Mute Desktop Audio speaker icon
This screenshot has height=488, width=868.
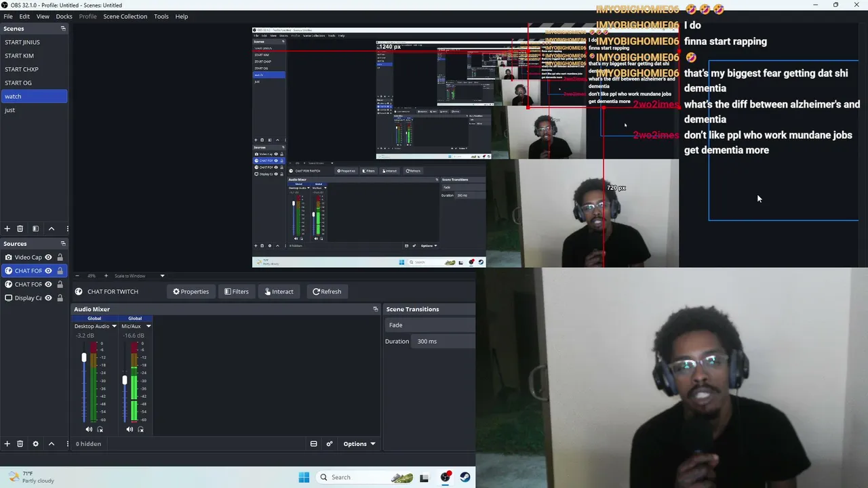(89, 429)
